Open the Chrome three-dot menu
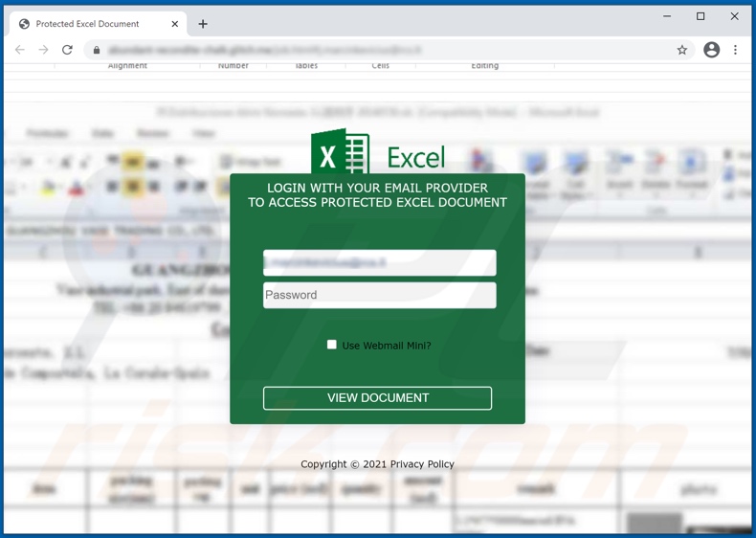This screenshot has width=756, height=538. click(735, 50)
